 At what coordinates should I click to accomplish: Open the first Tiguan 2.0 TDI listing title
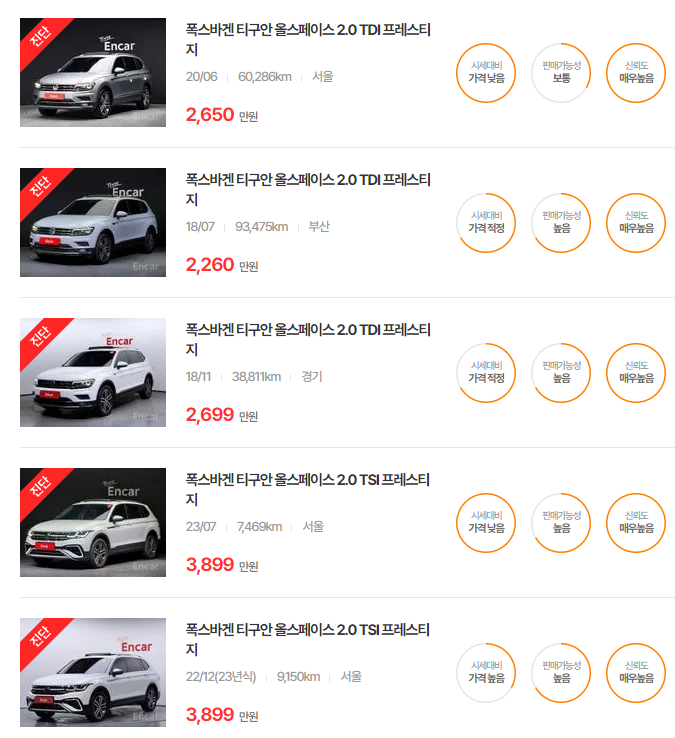point(308,40)
